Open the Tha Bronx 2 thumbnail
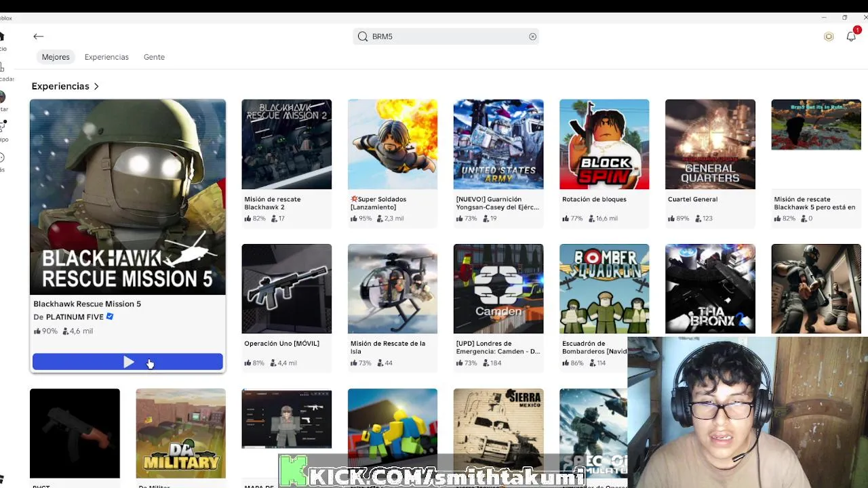868x488 pixels. (x=710, y=289)
